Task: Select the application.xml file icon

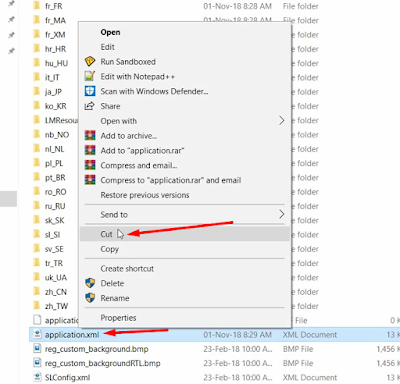Action: (37, 334)
